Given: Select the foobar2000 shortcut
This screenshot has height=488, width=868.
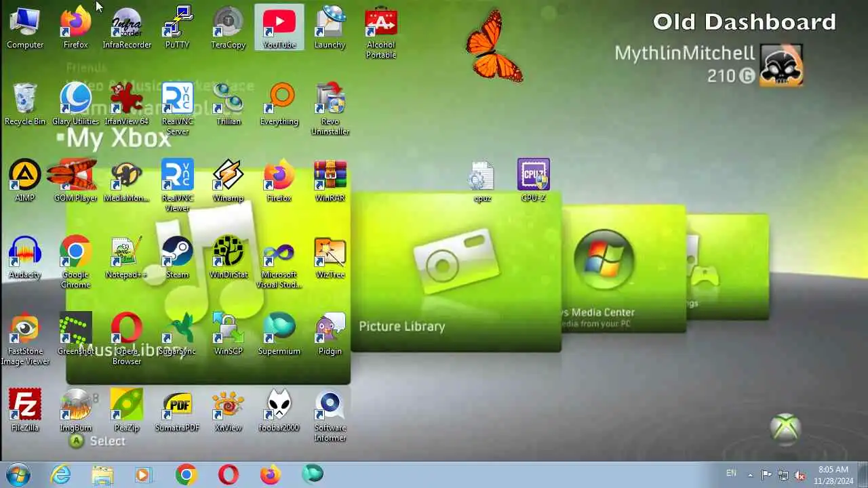Looking at the screenshot, I should click(279, 410).
